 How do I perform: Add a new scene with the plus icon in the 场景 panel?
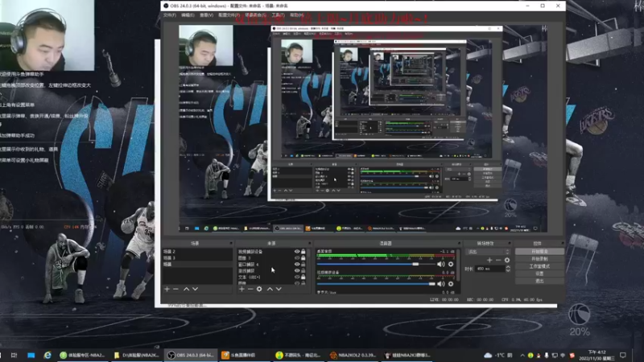pos(167,290)
